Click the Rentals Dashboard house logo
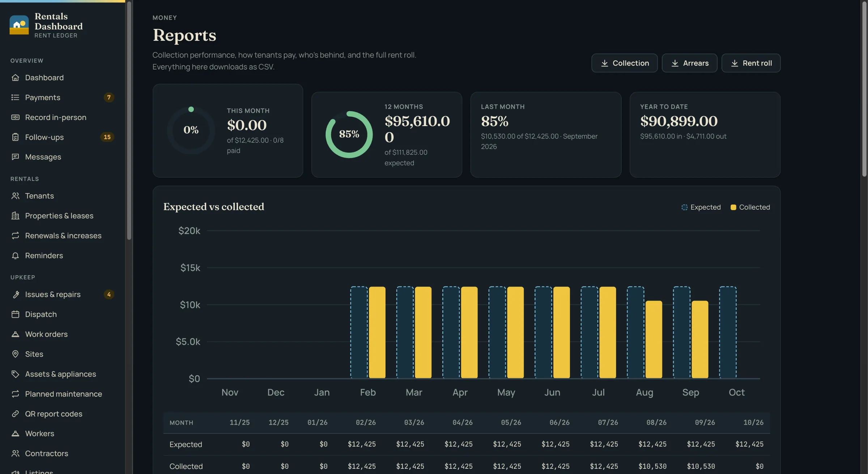Screen dimensions: 868x474 (x=19, y=25)
